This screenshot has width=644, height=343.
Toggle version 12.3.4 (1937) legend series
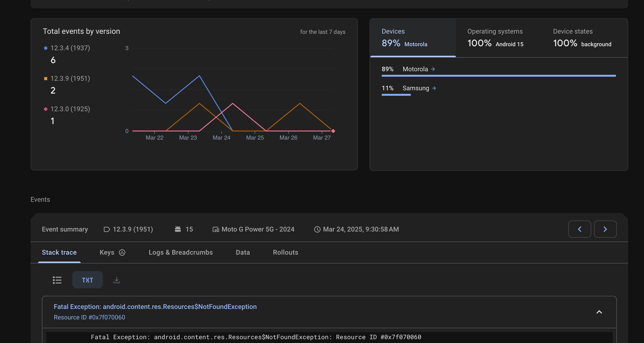click(70, 48)
